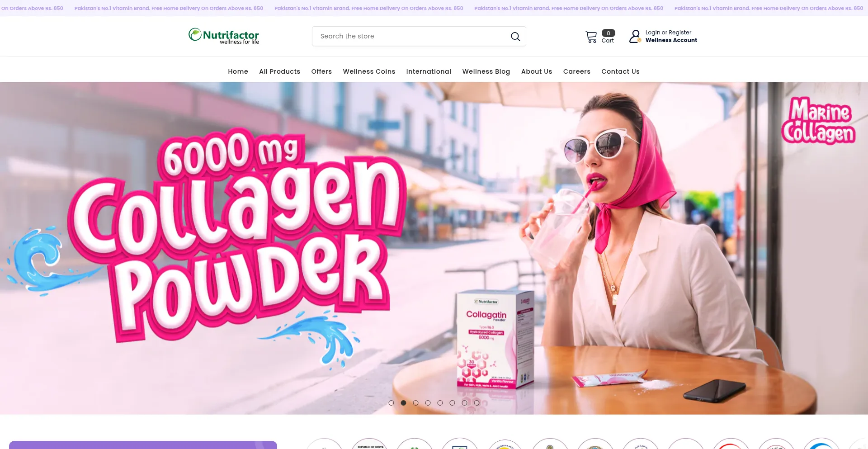Click the user account icon
This screenshot has width=868, height=449.
tap(635, 36)
